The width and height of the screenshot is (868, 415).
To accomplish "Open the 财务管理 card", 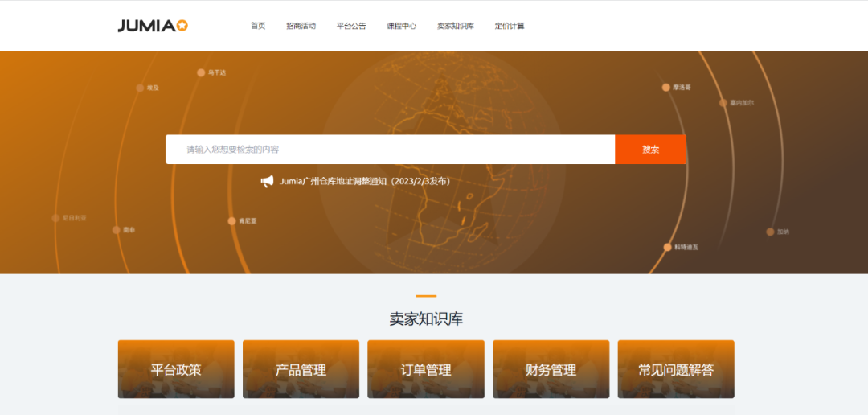I will 551,369.
